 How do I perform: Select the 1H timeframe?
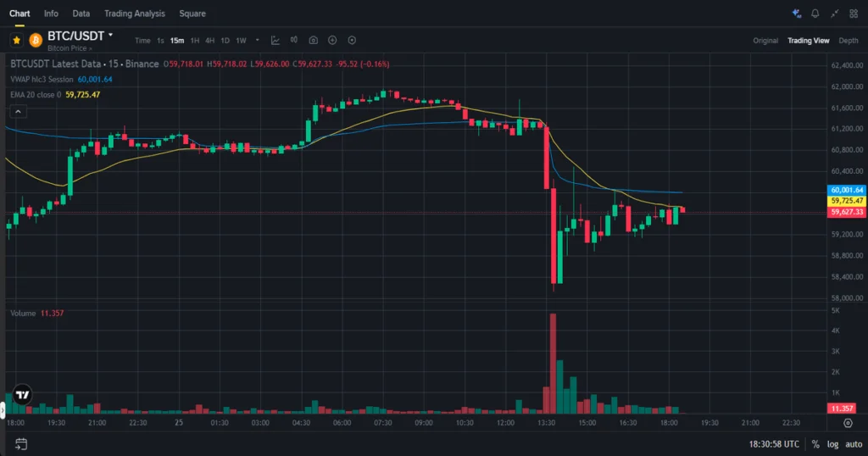tap(195, 41)
